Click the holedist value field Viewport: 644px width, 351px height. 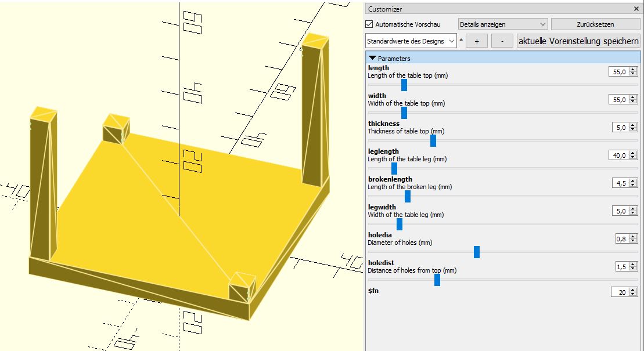[x=622, y=267]
